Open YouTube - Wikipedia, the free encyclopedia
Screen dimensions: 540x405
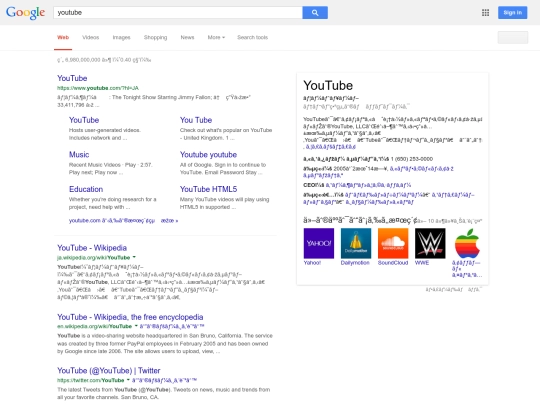tap(130, 317)
